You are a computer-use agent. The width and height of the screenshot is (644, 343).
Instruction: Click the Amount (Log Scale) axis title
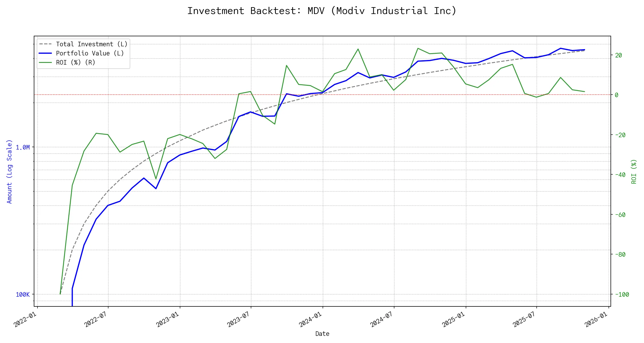(x=9, y=171)
